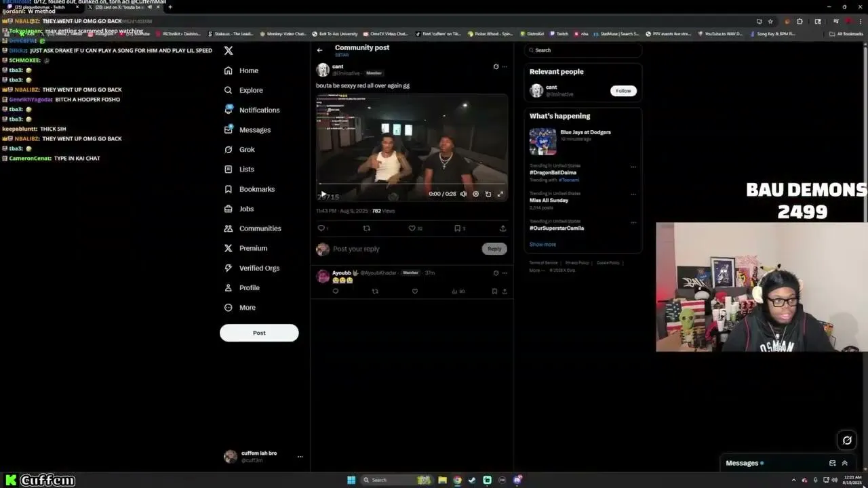The width and height of the screenshot is (868, 488).
Task: Click the Grok icon on cant's post
Action: coord(496,66)
